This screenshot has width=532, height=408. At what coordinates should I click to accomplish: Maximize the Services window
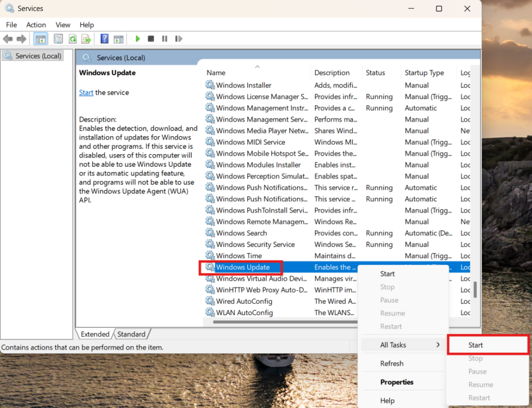tap(438, 8)
